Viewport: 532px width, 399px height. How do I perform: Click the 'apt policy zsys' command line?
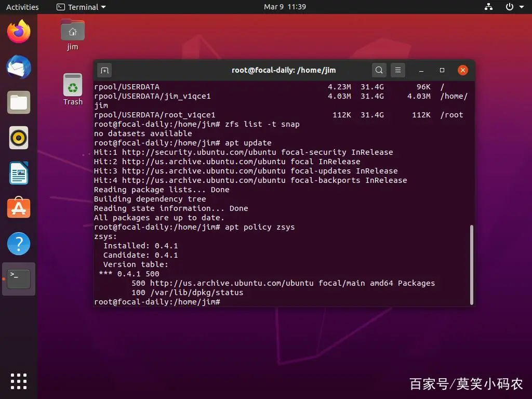[x=194, y=228]
